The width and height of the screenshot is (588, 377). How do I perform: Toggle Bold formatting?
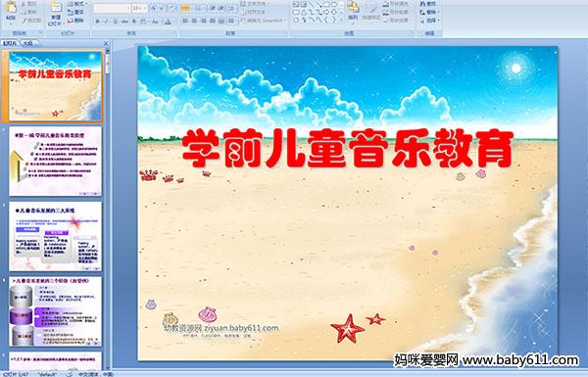[97, 22]
